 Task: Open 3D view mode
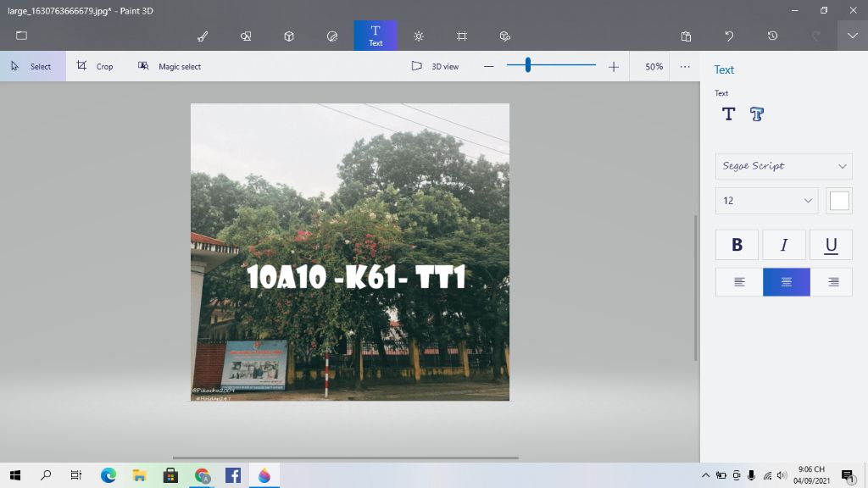(434, 66)
